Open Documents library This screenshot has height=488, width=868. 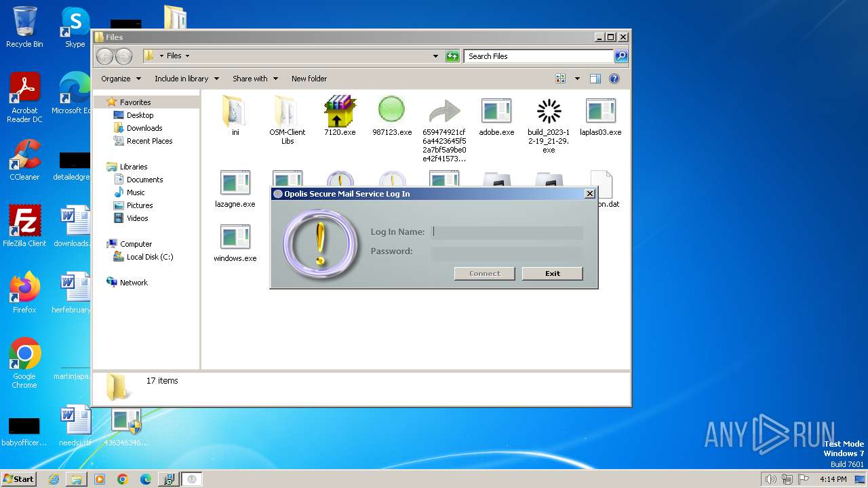coord(144,180)
